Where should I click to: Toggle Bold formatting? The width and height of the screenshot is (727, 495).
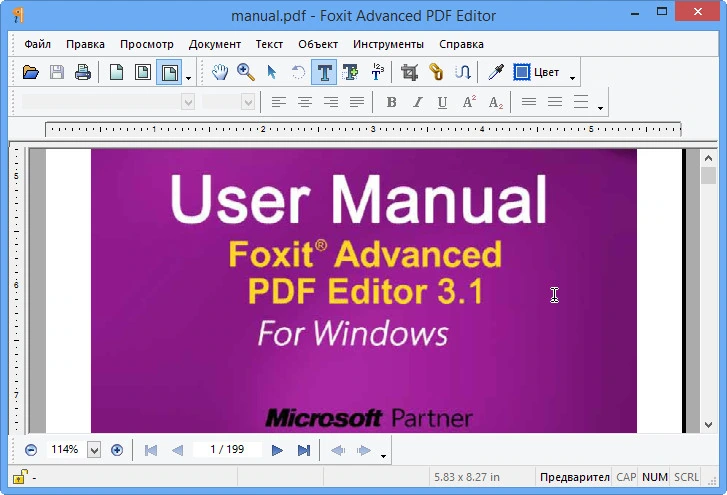pyautogui.click(x=391, y=102)
